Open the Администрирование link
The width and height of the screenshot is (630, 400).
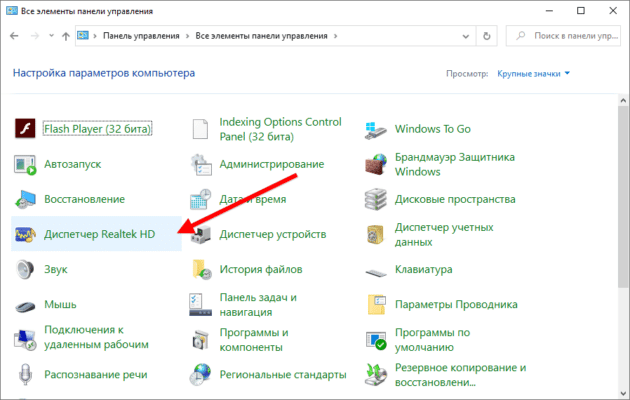coord(271,164)
